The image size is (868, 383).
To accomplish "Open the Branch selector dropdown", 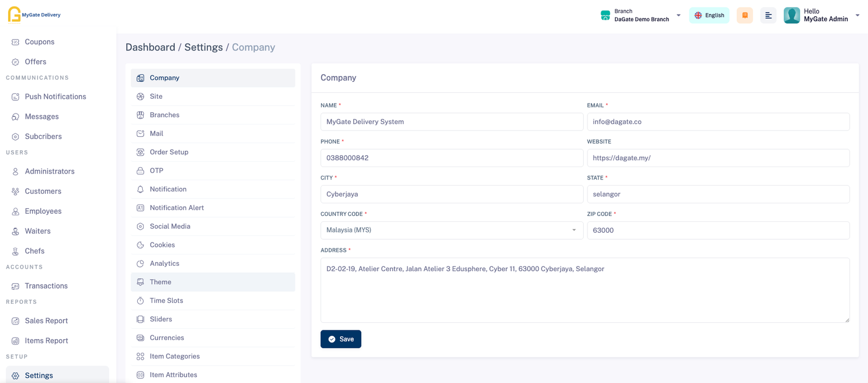I will [x=641, y=15].
